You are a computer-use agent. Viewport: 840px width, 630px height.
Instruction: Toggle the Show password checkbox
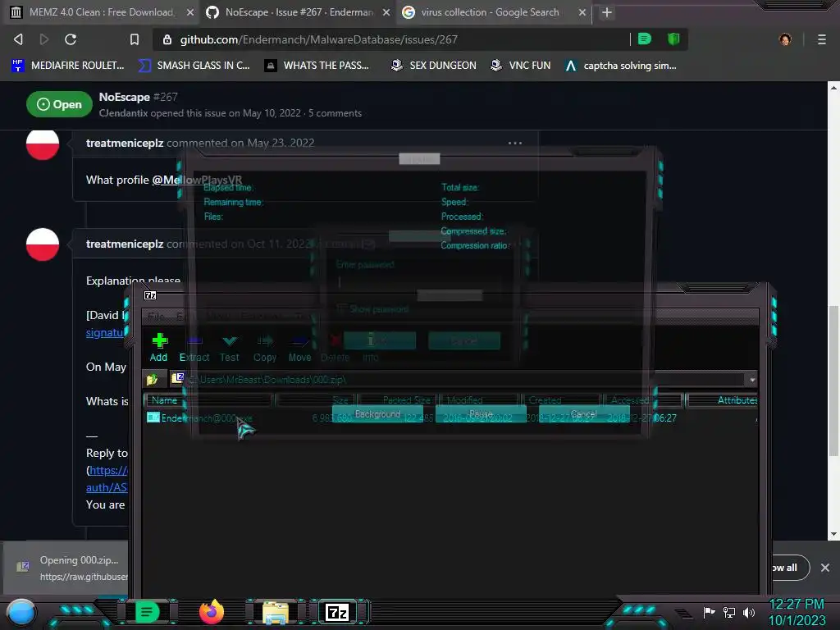click(x=340, y=308)
